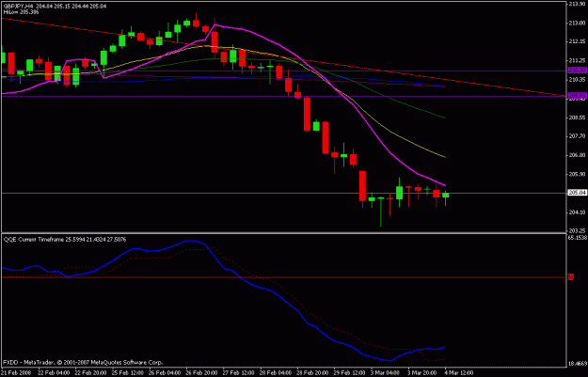Click the 210.35 price axis label
This screenshot has height=377, width=588.
[x=578, y=80]
